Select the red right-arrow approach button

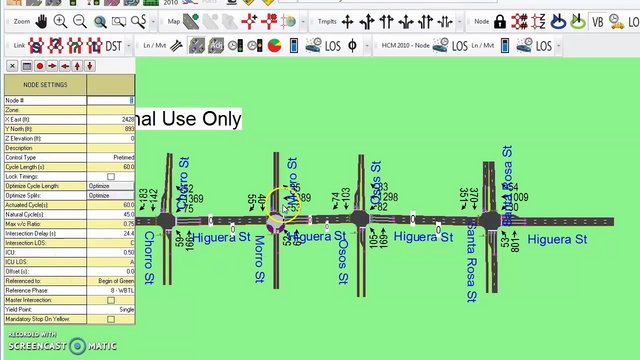point(52,66)
